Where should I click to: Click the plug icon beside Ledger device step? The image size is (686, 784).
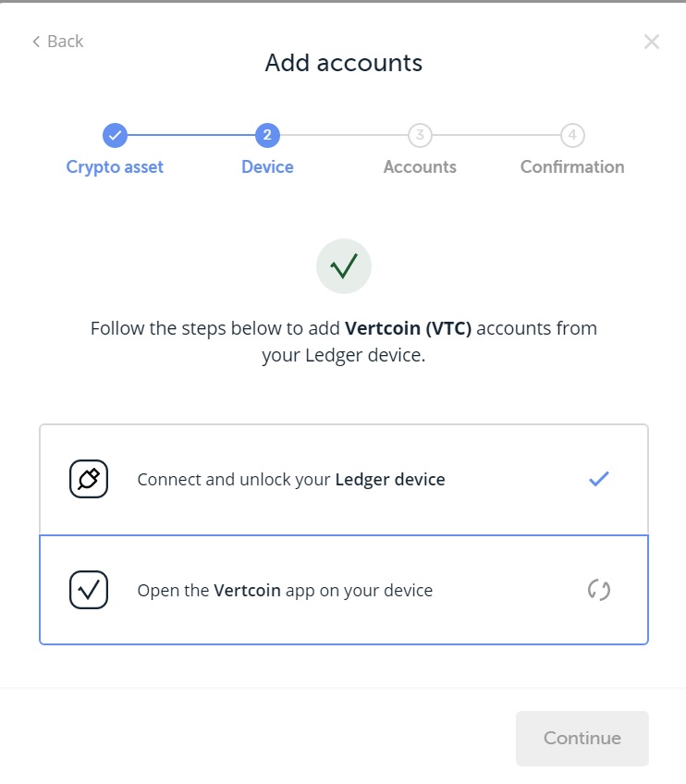pos(88,479)
